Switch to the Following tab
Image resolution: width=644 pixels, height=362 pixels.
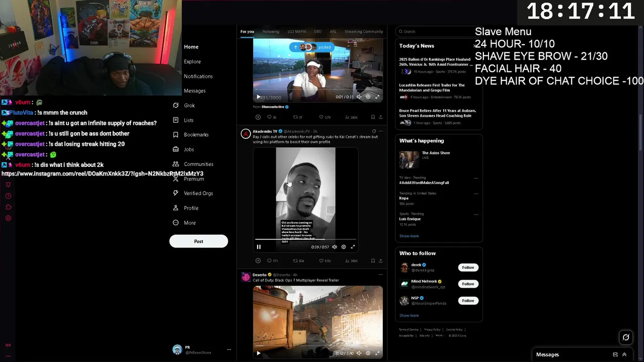271,32
